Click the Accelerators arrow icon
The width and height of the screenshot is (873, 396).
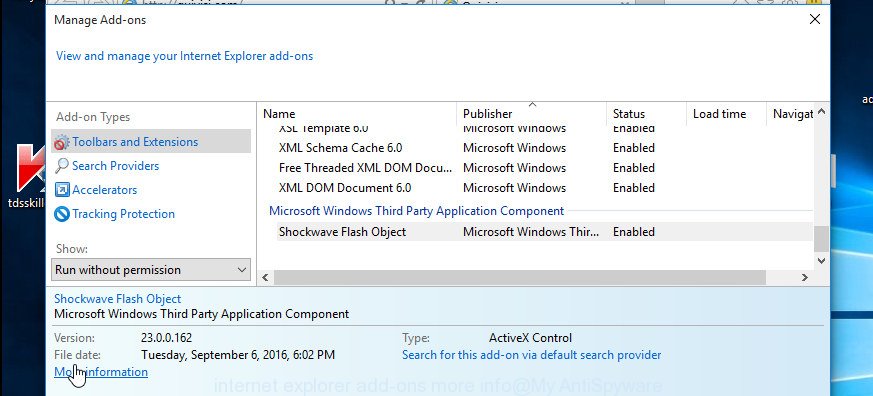tap(62, 190)
